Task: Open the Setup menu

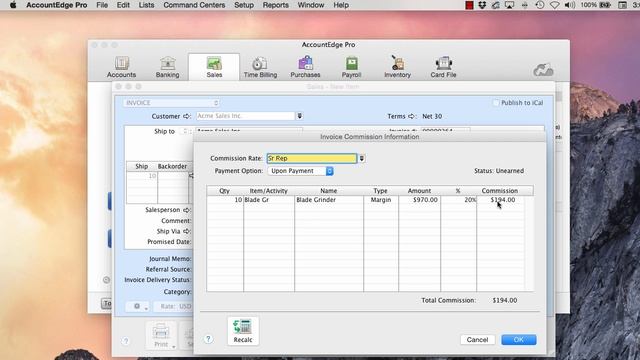Action: coord(244,5)
